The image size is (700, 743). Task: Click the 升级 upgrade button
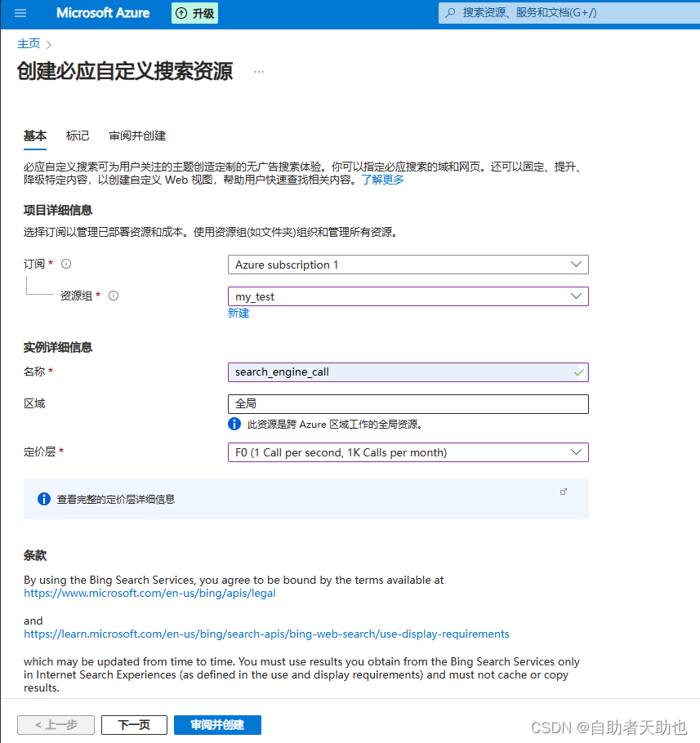[194, 13]
